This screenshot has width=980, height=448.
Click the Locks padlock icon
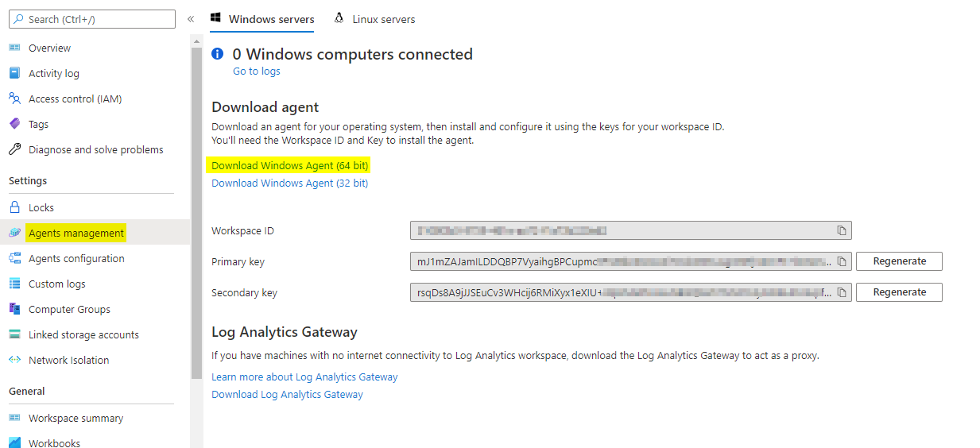tap(14, 207)
